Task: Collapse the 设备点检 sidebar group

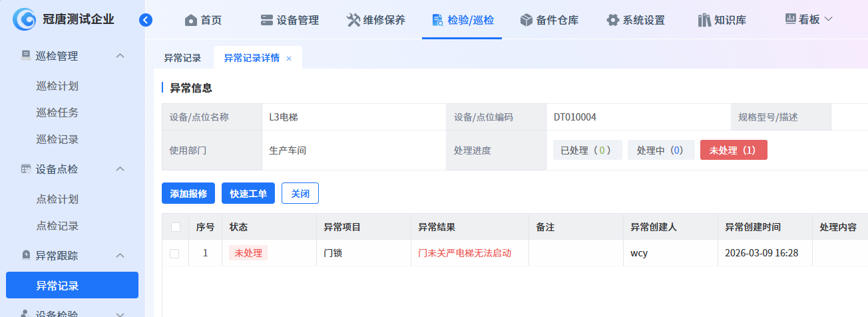Action: [120, 169]
